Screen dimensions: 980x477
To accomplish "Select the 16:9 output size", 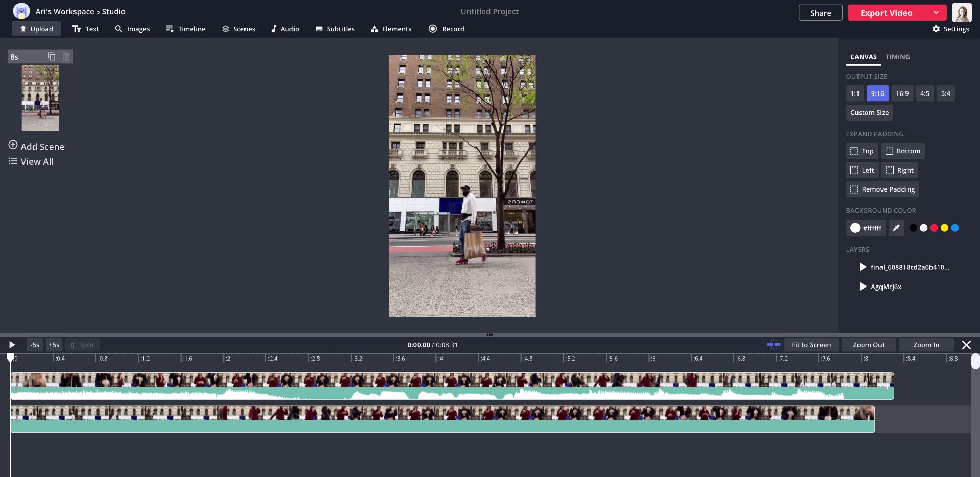I will pyautogui.click(x=902, y=93).
